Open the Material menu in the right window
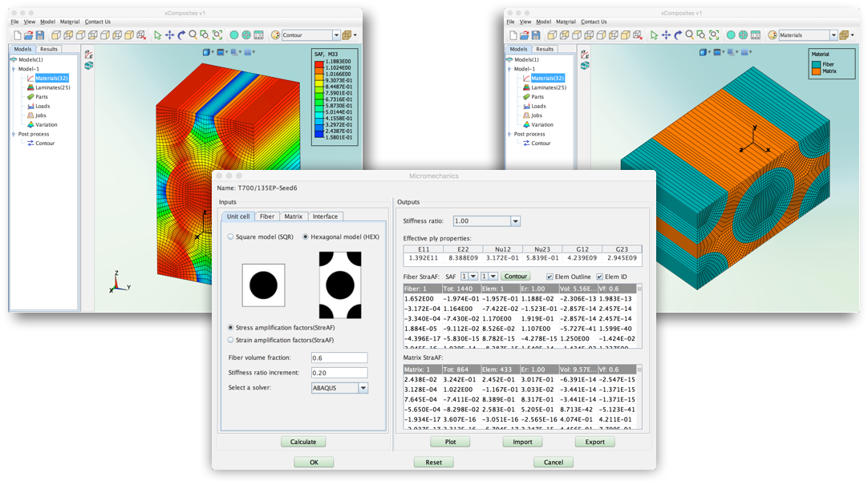This screenshot has height=481, width=868. [566, 22]
